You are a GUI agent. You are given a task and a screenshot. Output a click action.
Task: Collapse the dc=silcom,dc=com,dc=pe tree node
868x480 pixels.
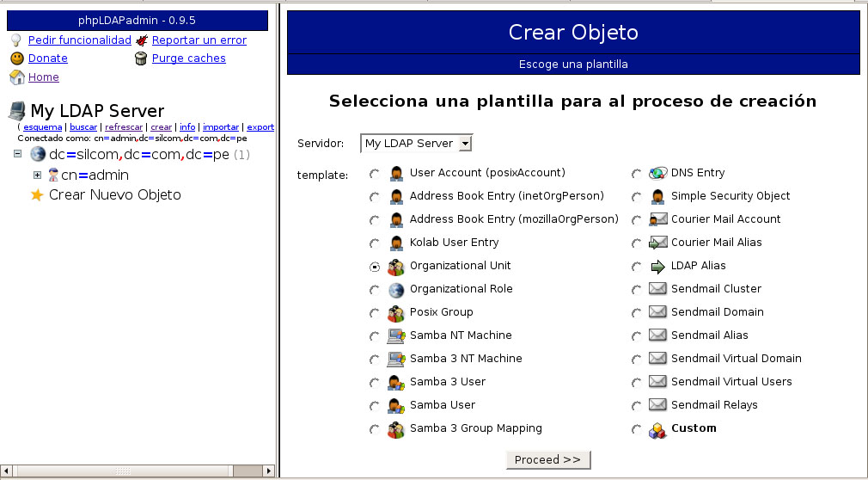click(x=17, y=155)
